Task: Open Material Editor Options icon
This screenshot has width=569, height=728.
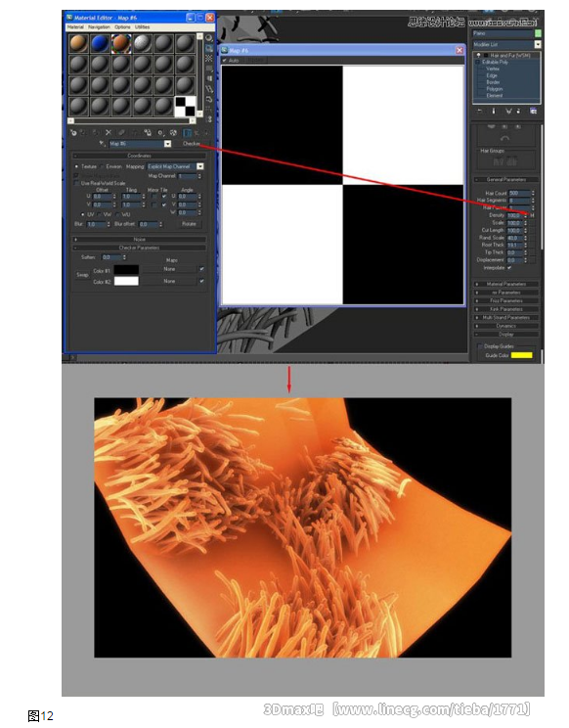Action: click(209, 100)
